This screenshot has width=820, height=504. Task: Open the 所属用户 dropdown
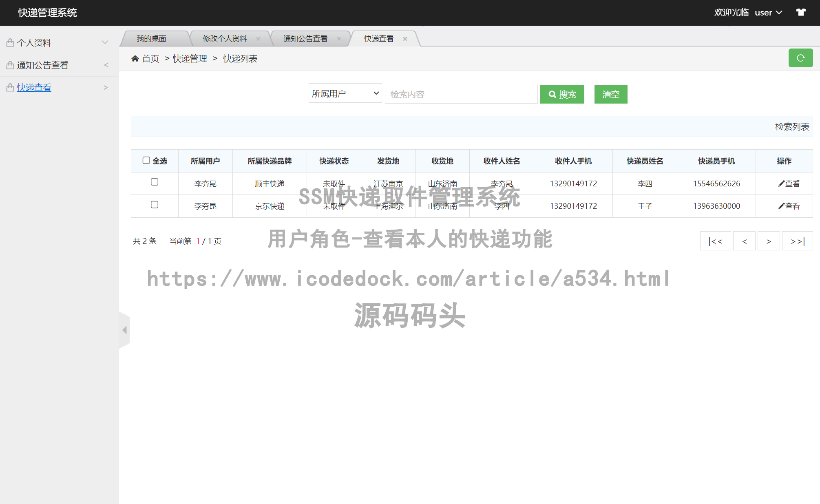[345, 93]
